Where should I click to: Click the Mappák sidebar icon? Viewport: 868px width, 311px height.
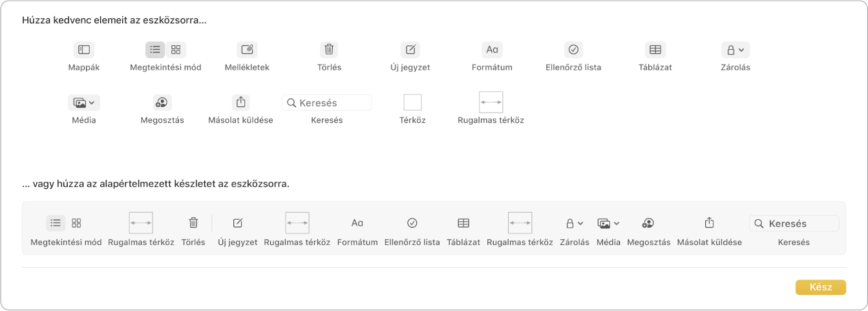coord(83,50)
